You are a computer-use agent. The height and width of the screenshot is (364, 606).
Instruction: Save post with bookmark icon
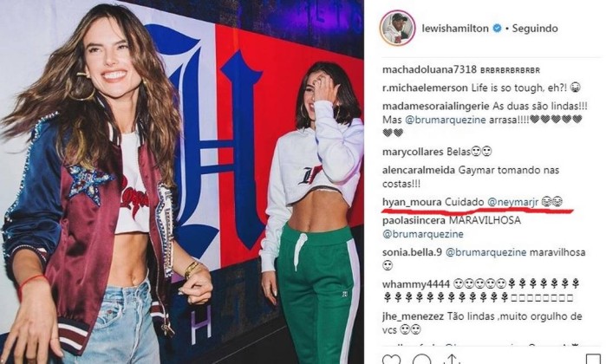tap(593, 360)
